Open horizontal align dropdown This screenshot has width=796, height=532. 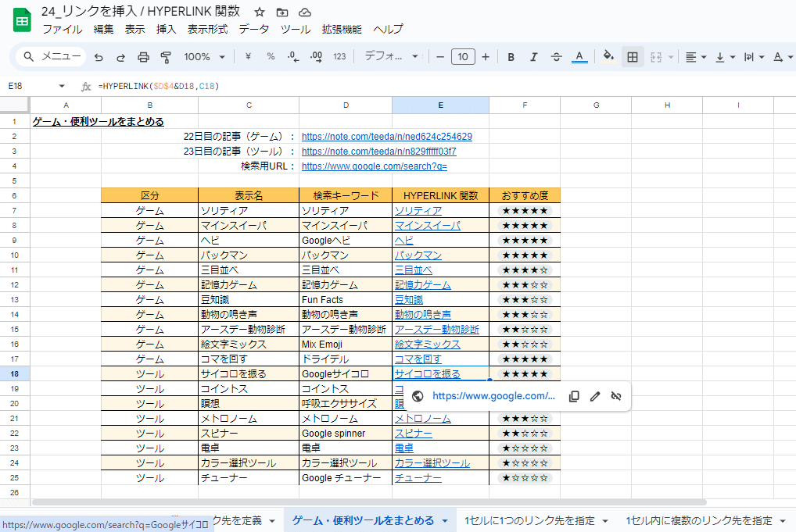tap(695, 57)
